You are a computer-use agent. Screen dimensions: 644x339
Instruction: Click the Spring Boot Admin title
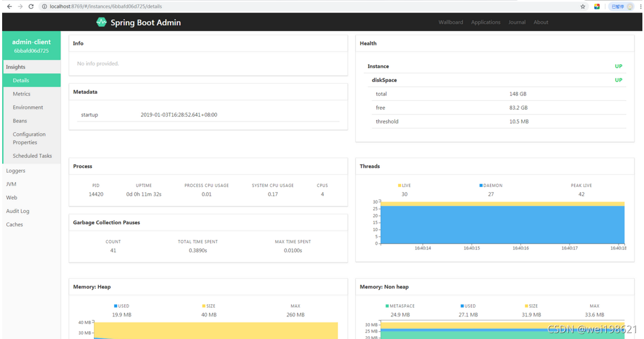click(x=145, y=22)
